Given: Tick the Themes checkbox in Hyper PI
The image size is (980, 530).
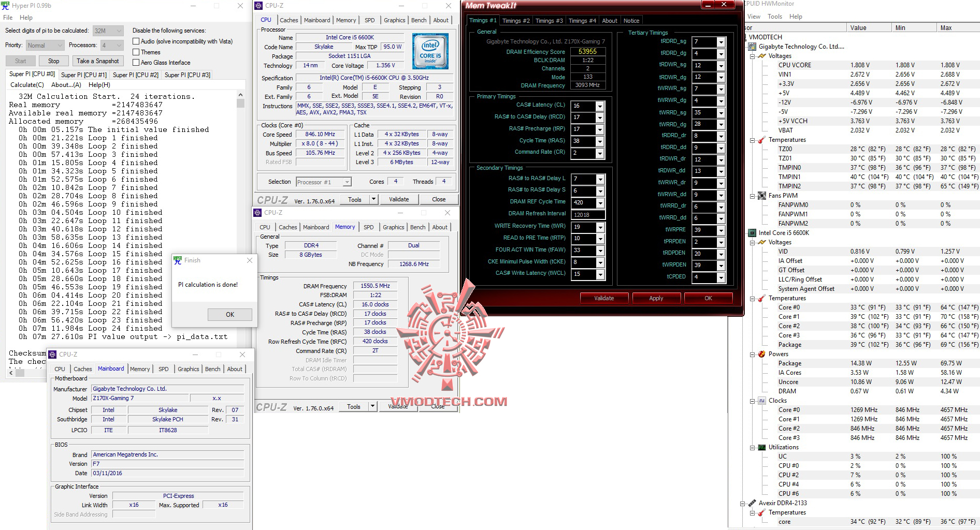Looking at the screenshot, I should click(x=136, y=52).
